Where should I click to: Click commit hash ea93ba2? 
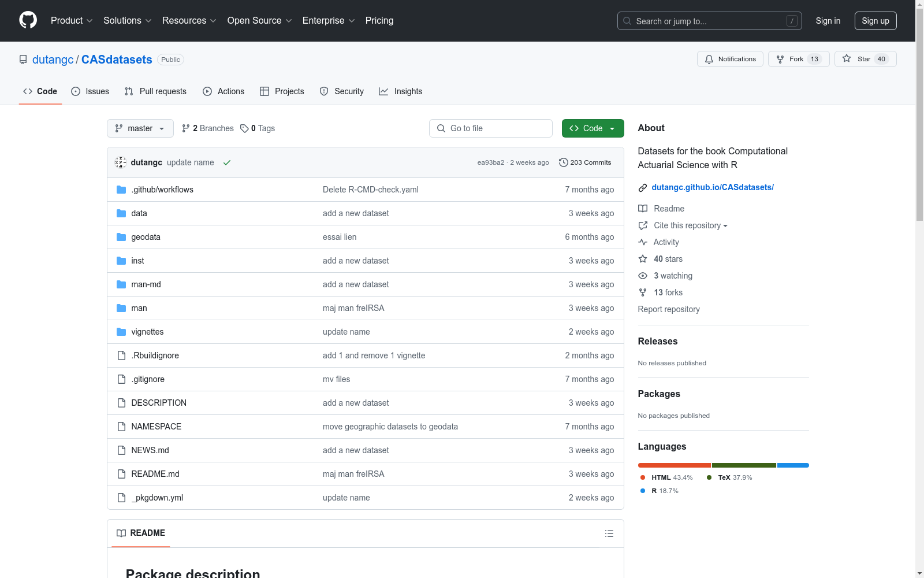coord(491,162)
